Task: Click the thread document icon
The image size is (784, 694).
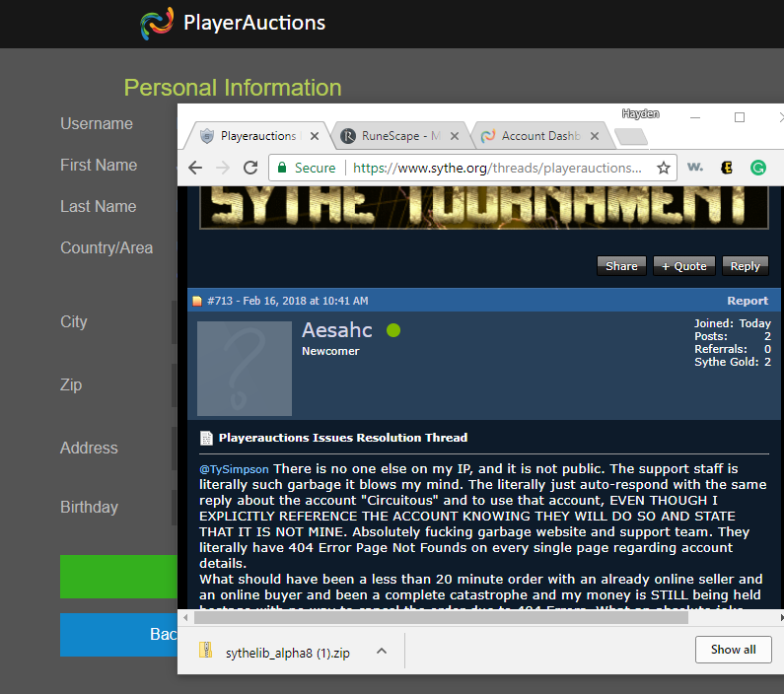Action: [x=206, y=438]
